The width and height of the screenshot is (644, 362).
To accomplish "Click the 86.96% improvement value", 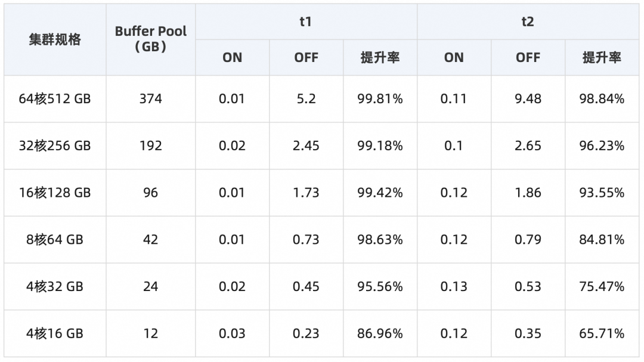I will click(x=380, y=333).
